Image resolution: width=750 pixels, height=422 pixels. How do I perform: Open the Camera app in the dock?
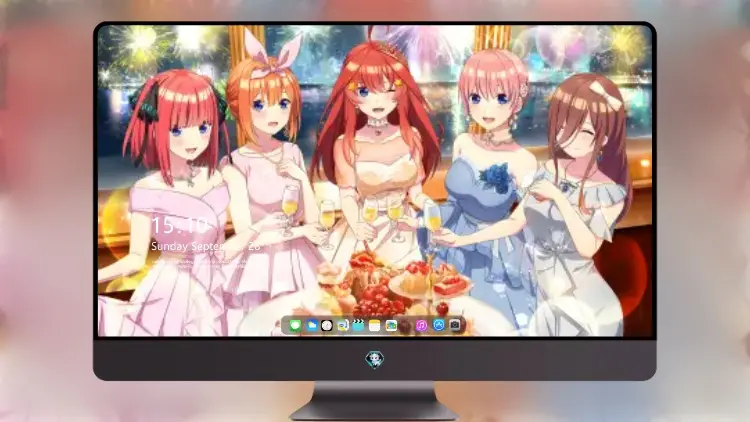click(x=455, y=325)
